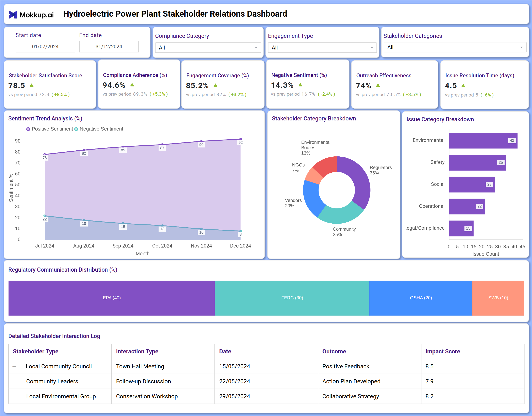Image resolution: width=532 pixels, height=416 pixels.
Task: Select the SWB (10) block
Action: [498, 298]
